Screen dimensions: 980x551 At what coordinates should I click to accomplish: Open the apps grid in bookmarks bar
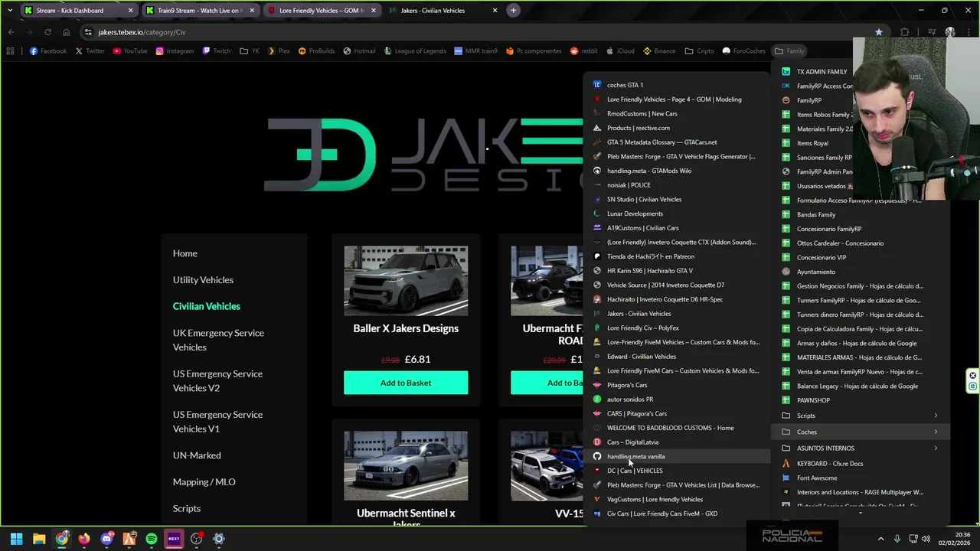coord(10,51)
